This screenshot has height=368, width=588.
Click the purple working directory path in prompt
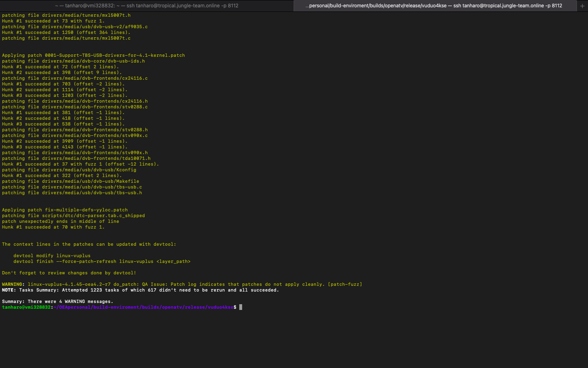[143, 307]
